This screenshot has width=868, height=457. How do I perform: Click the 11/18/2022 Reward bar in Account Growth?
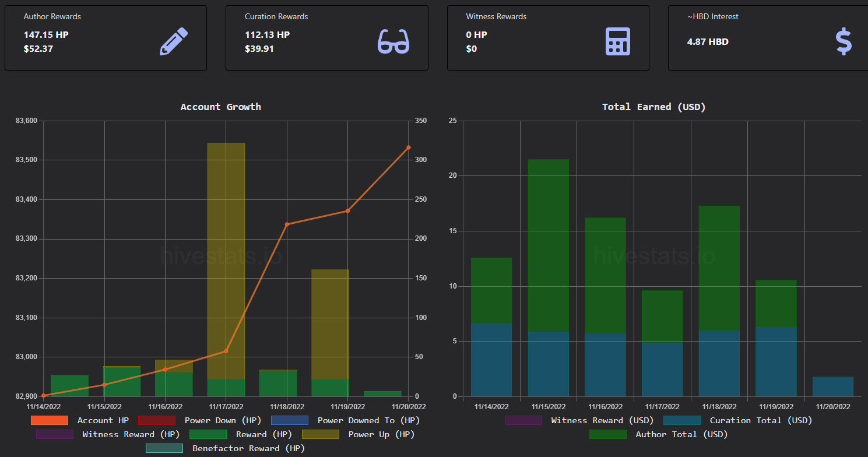278,383
